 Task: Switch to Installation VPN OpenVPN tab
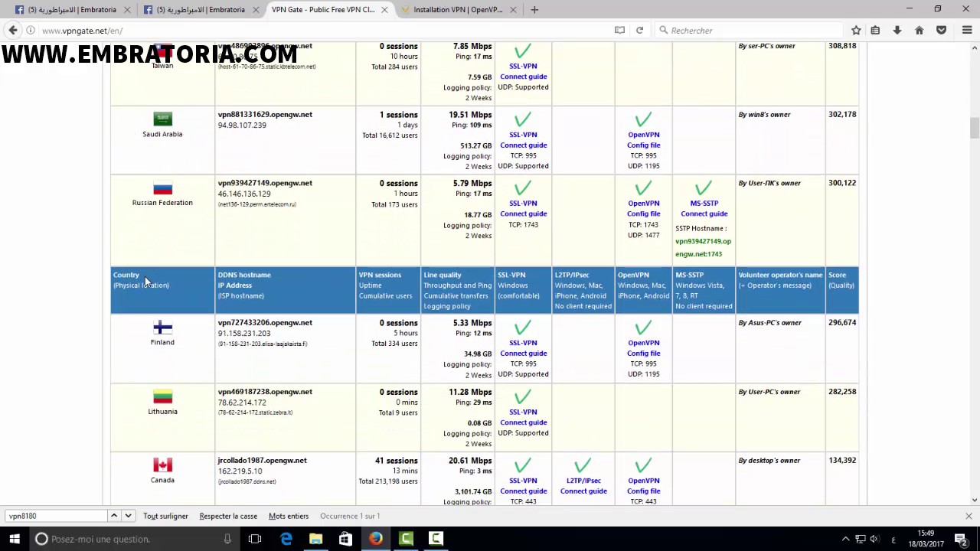(x=458, y=10)
